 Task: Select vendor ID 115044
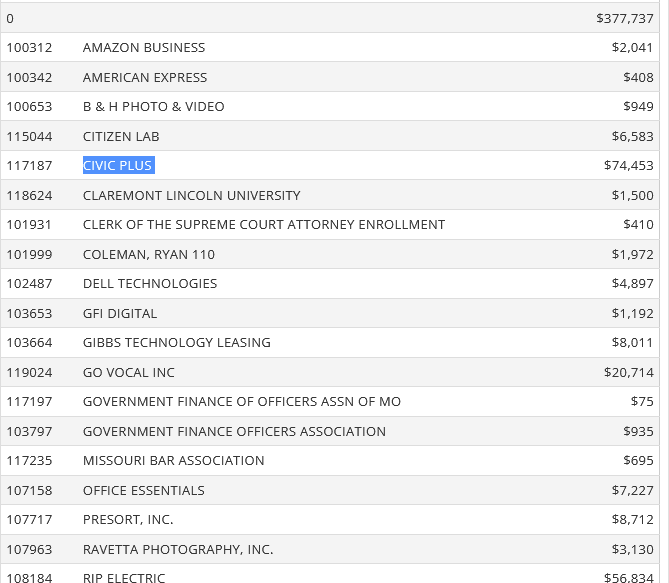coord(29,136)
